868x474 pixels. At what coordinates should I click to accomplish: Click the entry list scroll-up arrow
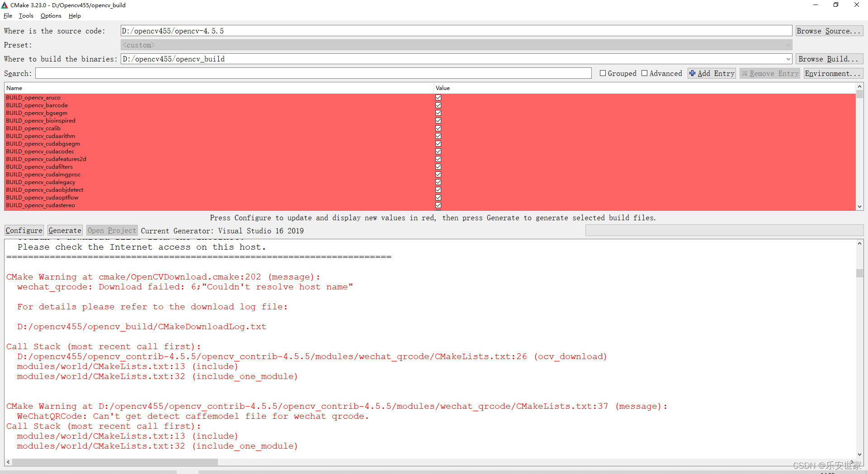859,86
